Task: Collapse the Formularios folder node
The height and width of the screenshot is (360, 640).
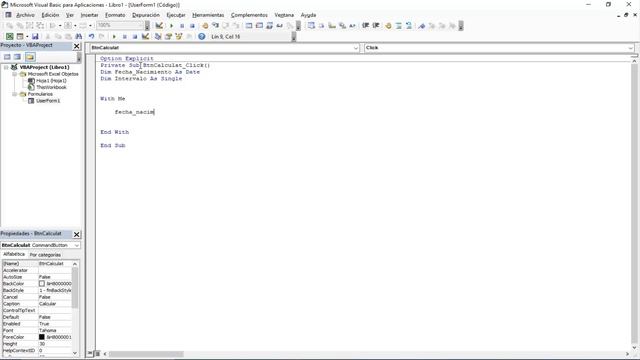Action: (x=15, y=94)
